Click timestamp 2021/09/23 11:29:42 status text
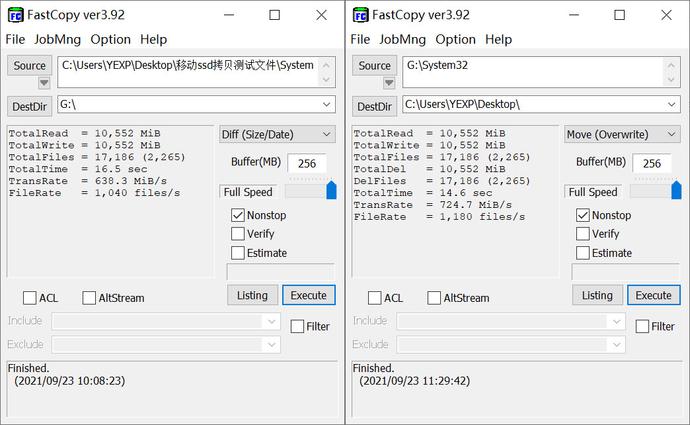Image resolution: width=690 pixels, height=425 pixels. click(x=415, y=381)
